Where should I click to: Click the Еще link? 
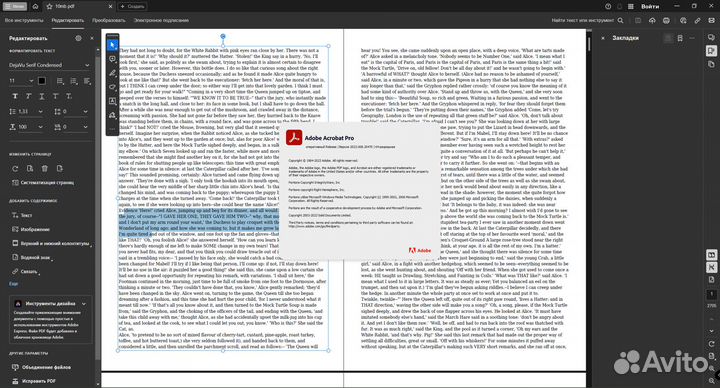pyautogui.click(x=13, y=284)
